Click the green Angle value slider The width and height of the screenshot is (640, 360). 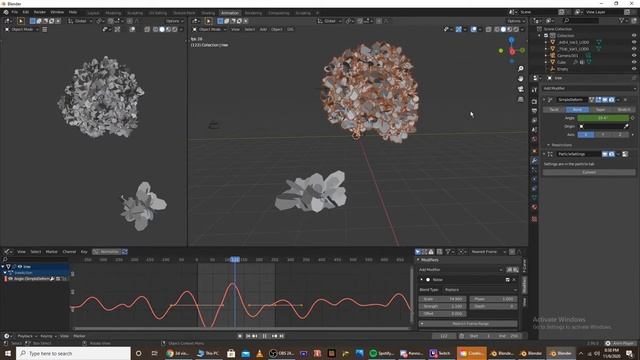(x=603, y=118)
